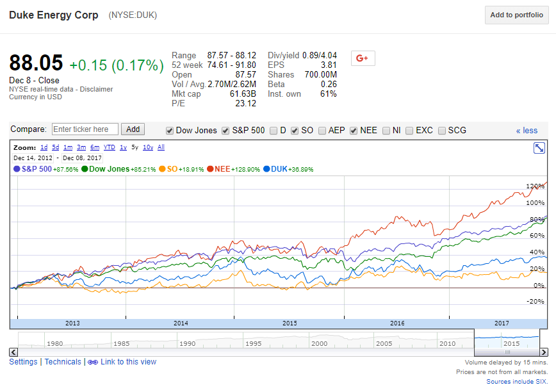Viewport: 556px width, 392px height.
Task: Click the Google+ share icon
Action: [363, 58]
